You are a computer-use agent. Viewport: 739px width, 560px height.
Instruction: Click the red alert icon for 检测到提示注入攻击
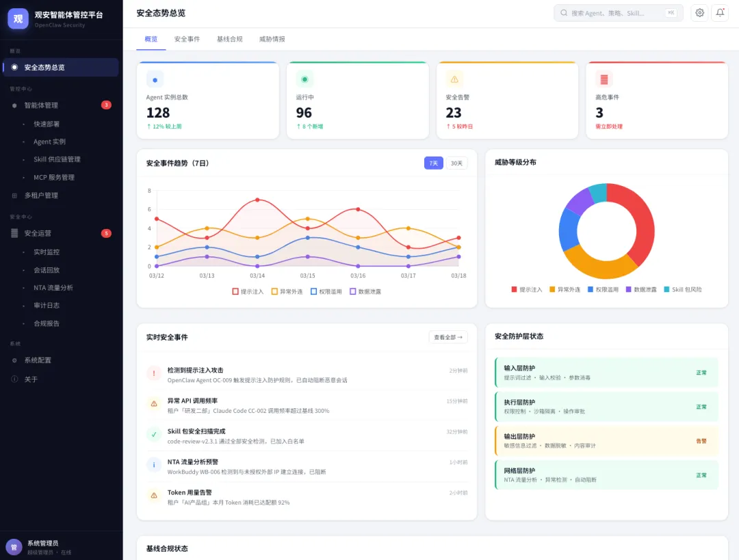(154, 374)
